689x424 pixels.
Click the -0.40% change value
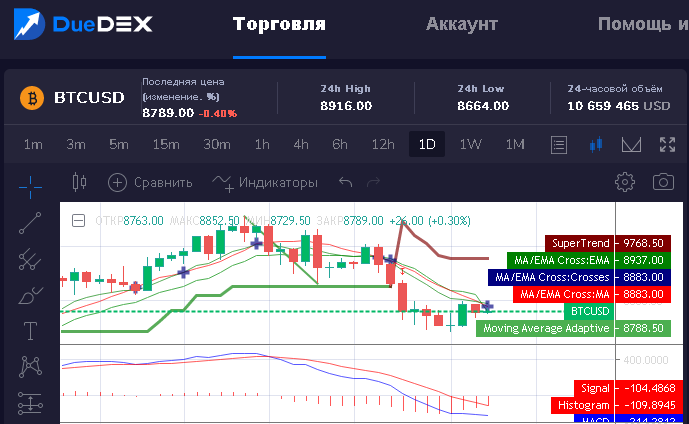[x=218, y=113]
